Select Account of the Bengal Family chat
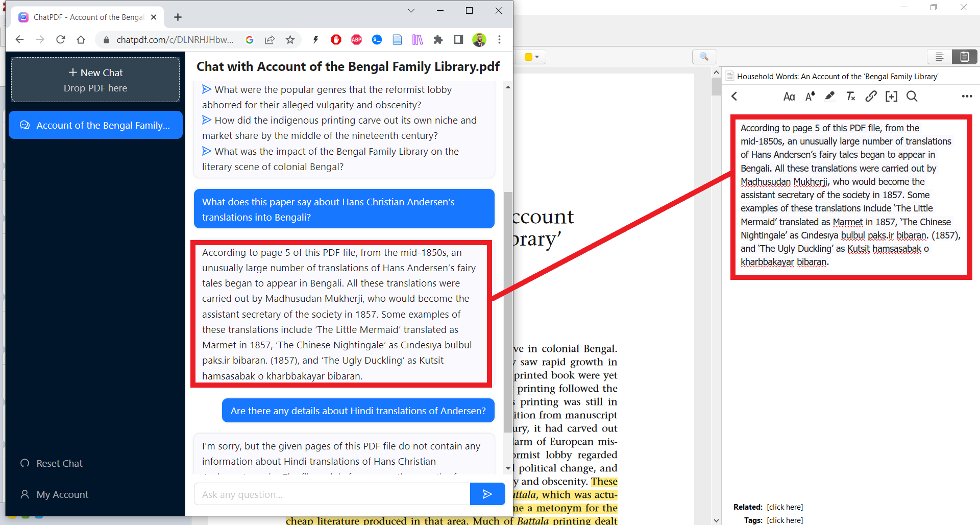The width and height of the screenshot is (980, 525). (95, 125)
